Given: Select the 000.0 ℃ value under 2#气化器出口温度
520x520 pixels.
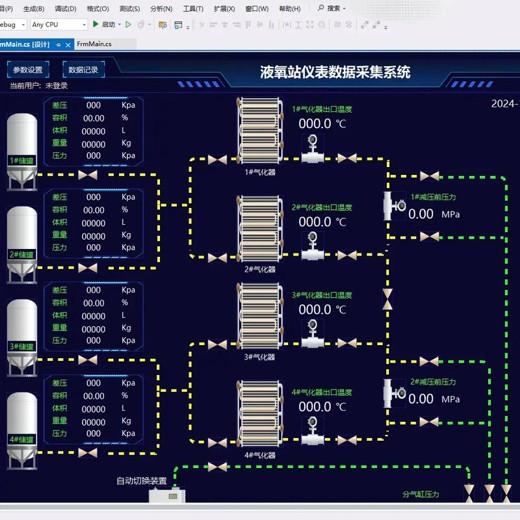Looking at the screenshot, I should [322, 222].
